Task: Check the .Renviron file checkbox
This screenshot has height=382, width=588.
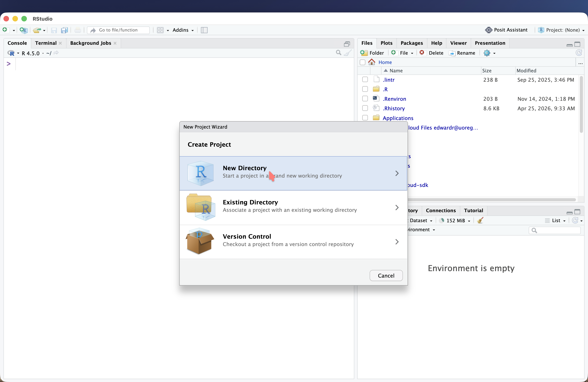Action: [x=365, y=99]
